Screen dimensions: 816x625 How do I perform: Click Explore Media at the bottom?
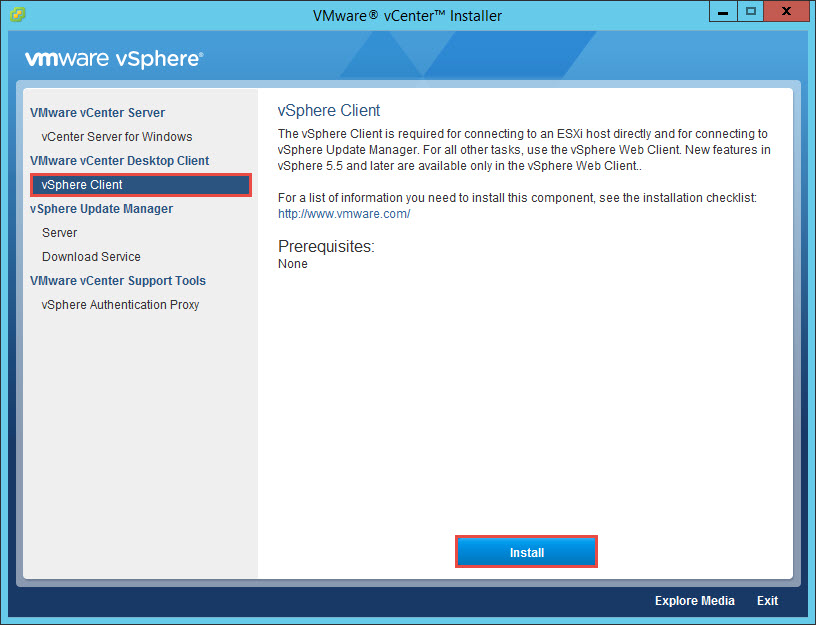point(694,601)
